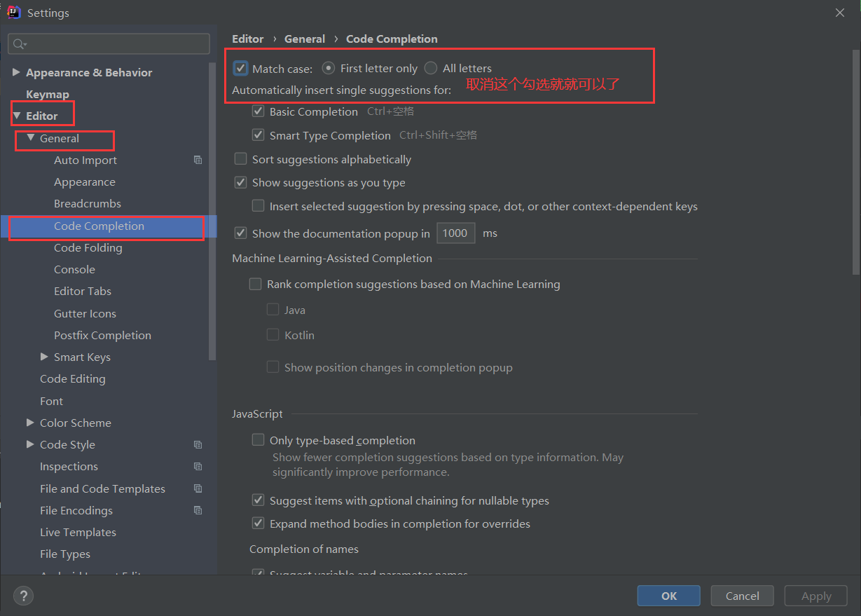Open File Encodings settings

[76, 511]
